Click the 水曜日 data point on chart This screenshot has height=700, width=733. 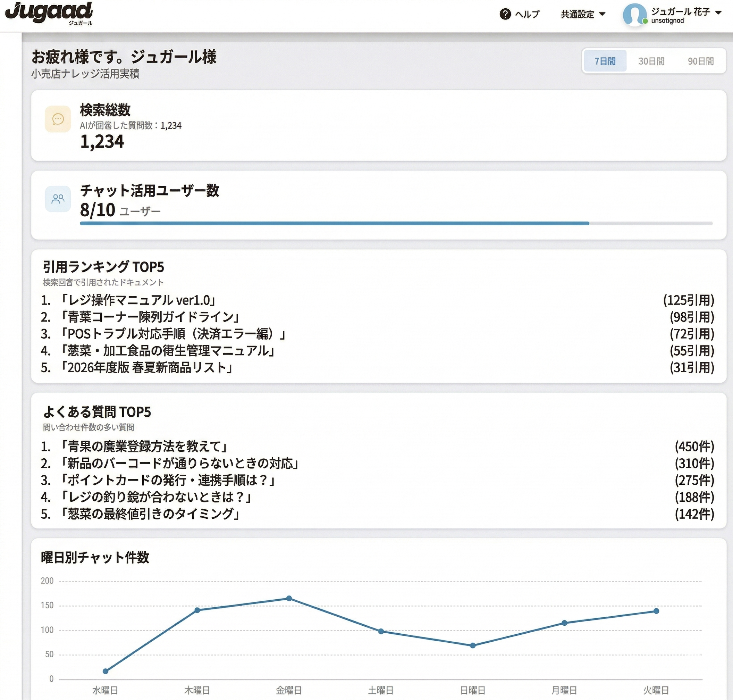106,671
